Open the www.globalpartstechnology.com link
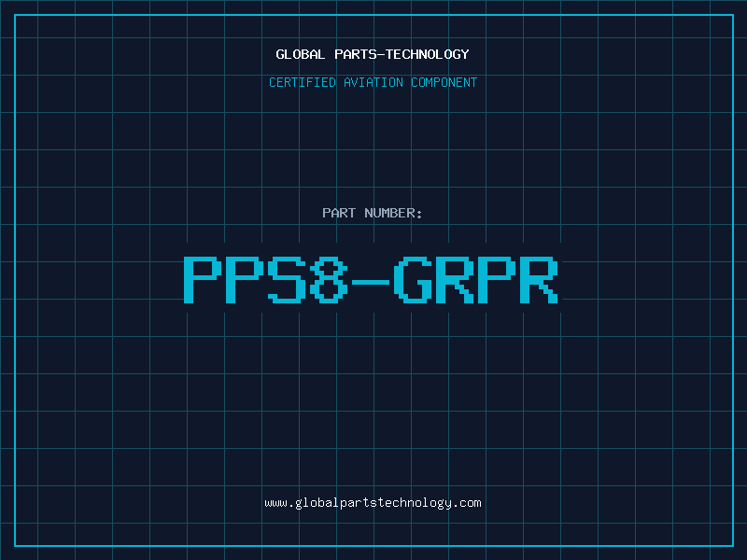 [373, 503]
